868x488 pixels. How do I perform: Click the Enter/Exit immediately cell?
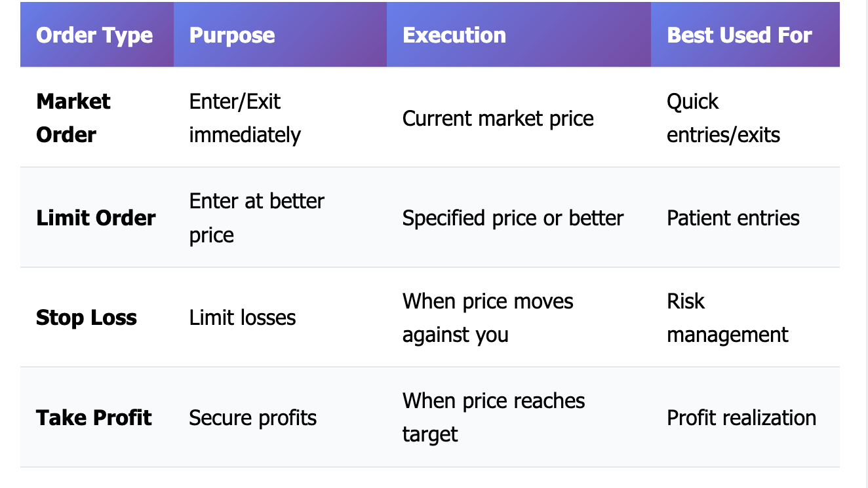pos(245,118)
